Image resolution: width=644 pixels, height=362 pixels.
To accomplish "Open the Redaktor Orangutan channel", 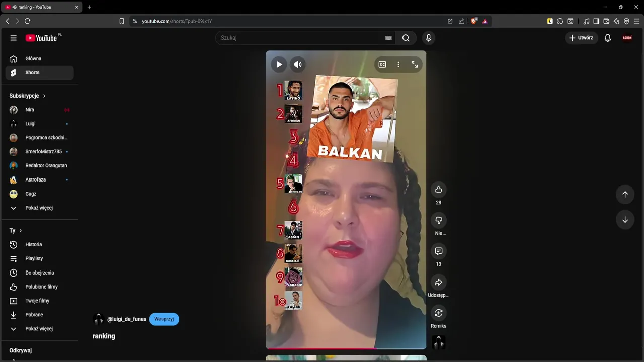I will pyautogui.click(x=40, y=166).
